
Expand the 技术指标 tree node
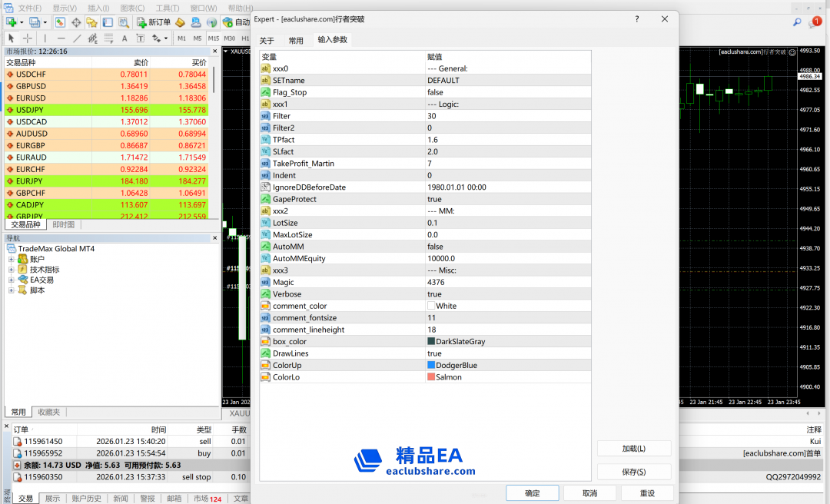pos(12,270)
